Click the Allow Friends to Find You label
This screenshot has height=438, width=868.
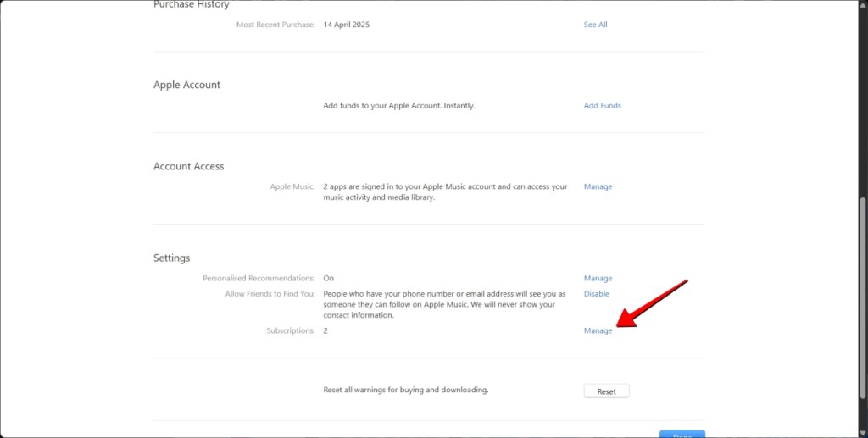click(270, 294)
